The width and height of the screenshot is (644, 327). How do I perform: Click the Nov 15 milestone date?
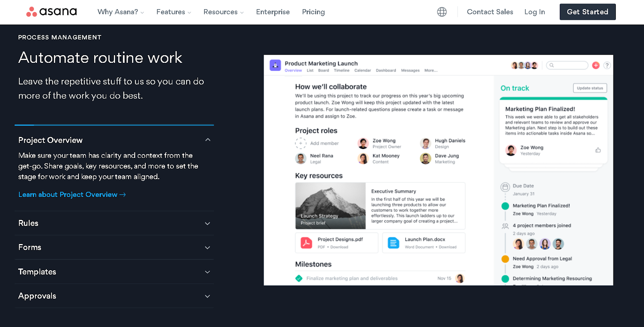pyautogui.click(x=444, y=278)
